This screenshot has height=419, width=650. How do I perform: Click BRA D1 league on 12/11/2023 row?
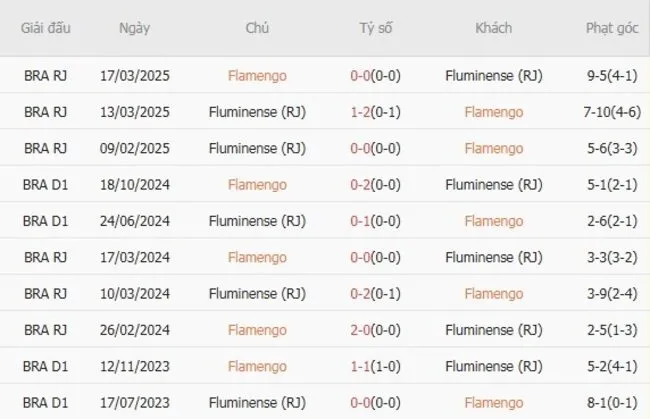44,366
